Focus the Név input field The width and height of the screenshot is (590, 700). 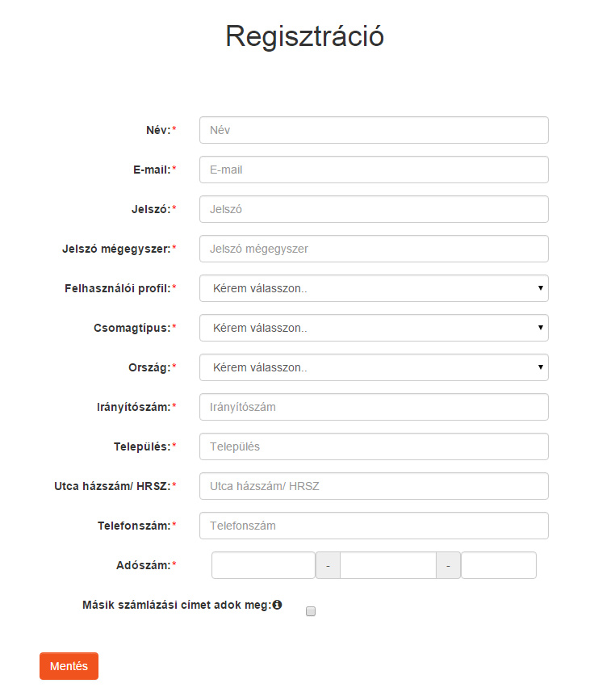point(374,130)
